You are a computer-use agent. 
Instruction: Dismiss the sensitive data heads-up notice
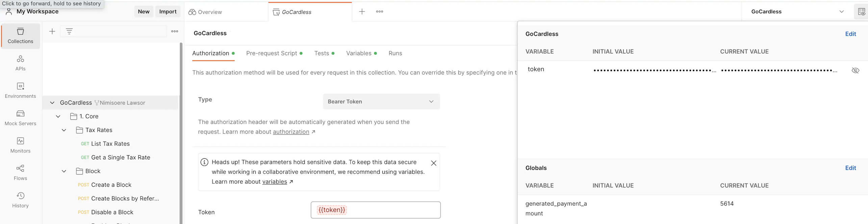point(434,163)
